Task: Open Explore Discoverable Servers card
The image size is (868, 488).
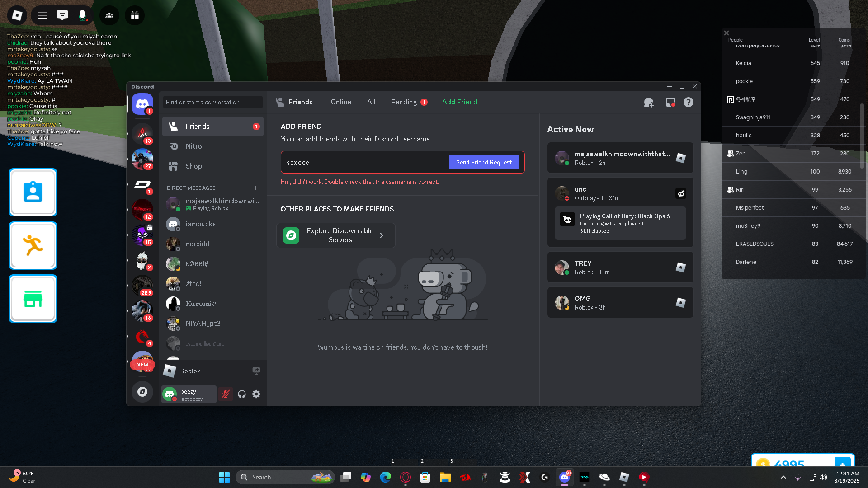Action: [x=336, y=235]
